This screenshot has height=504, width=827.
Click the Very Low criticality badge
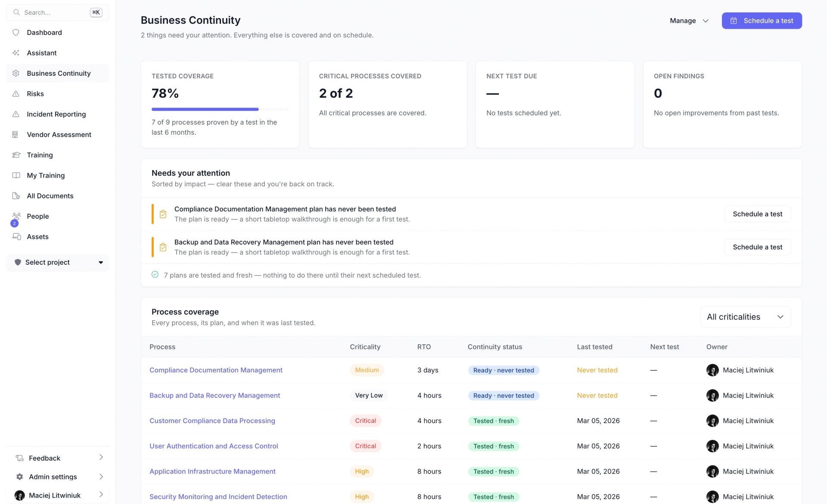(369, 396)
